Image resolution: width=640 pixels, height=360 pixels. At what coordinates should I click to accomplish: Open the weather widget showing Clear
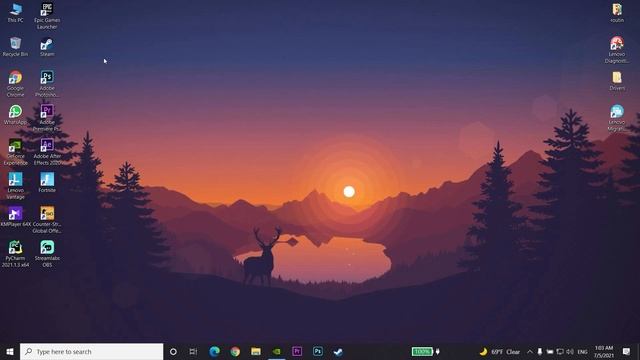[x=499, y=351]
